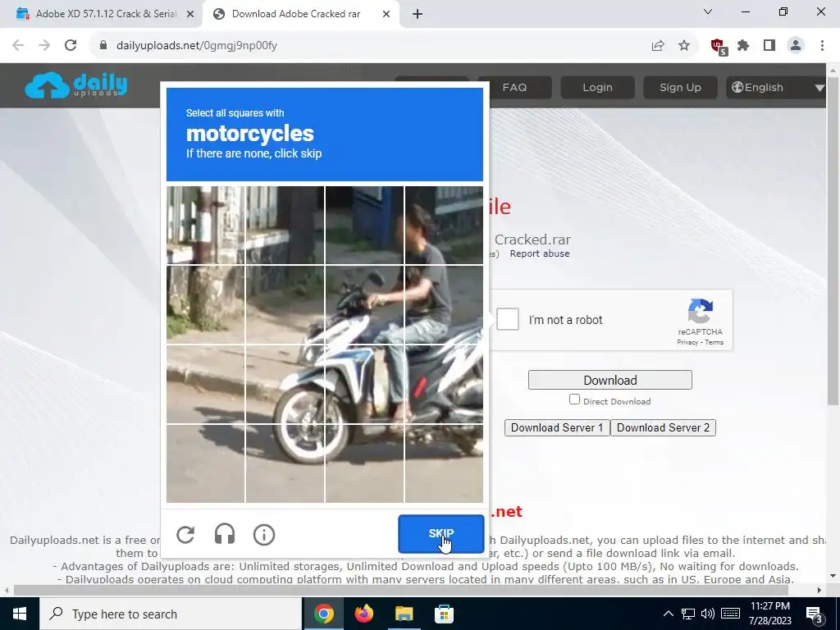This screenshot has height=630, width=840.
Task: Click Report abuse link
Action: click(x=540, y=253)
